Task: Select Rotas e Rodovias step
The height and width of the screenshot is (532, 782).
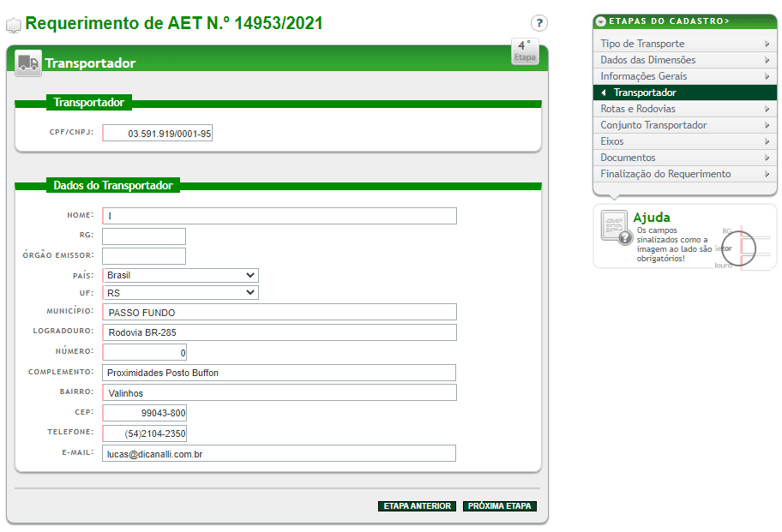Action: [x=638, y=109]
